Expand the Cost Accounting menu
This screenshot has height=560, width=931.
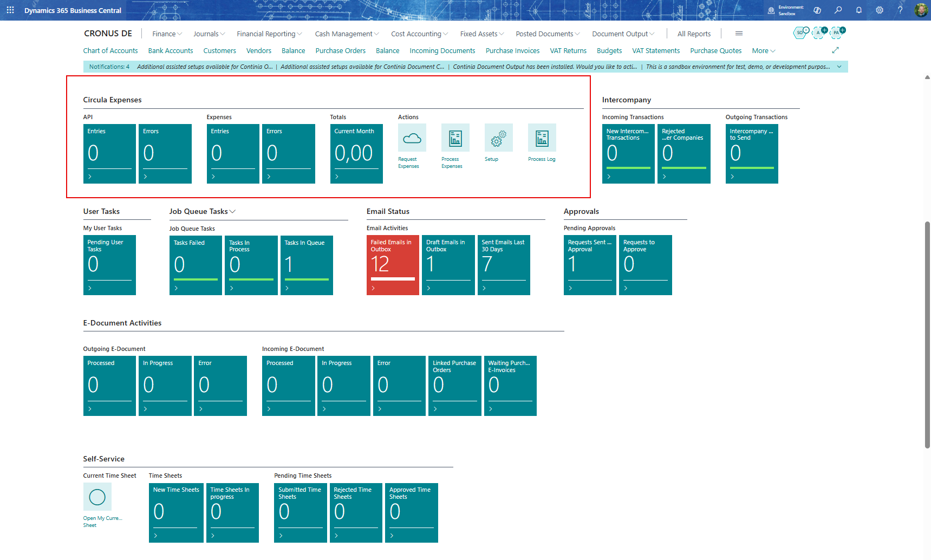pos(419,34)
